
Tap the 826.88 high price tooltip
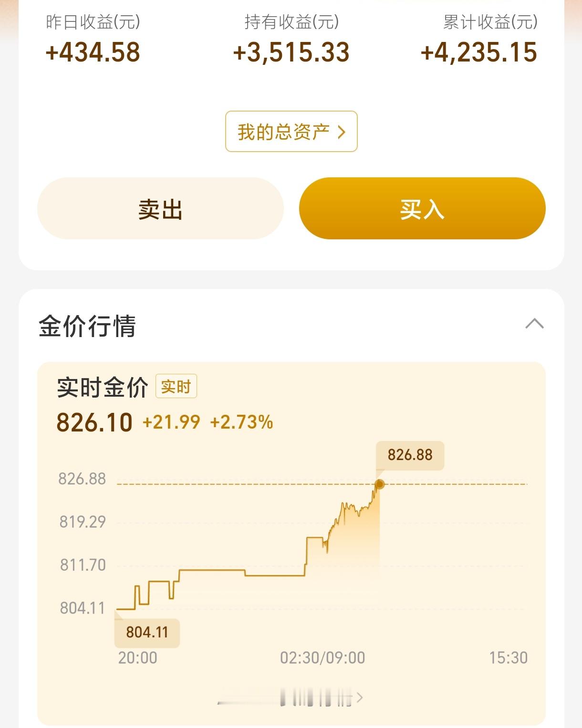tap(410, 455)
